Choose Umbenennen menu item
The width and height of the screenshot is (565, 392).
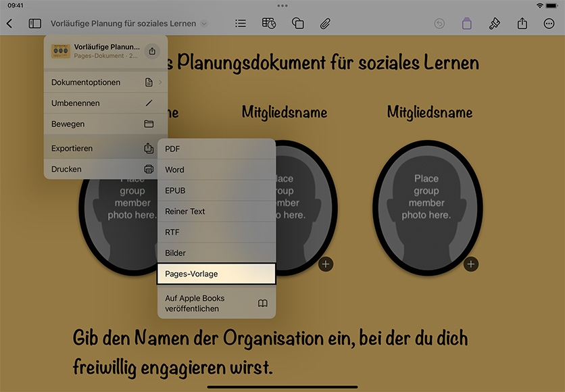[105, 103]
